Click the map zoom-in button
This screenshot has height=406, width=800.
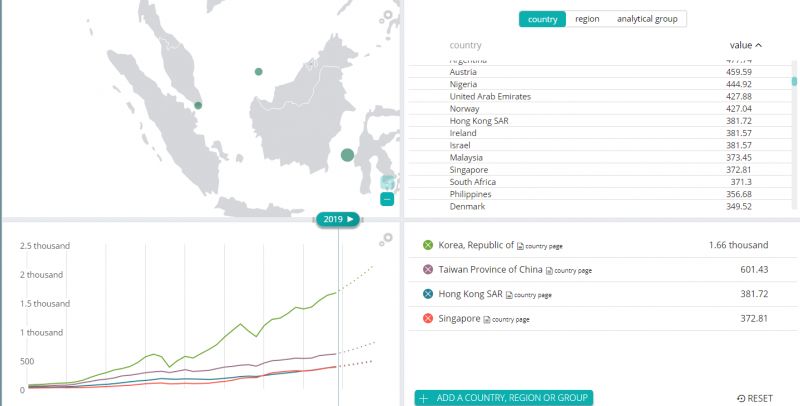[387, 182]
